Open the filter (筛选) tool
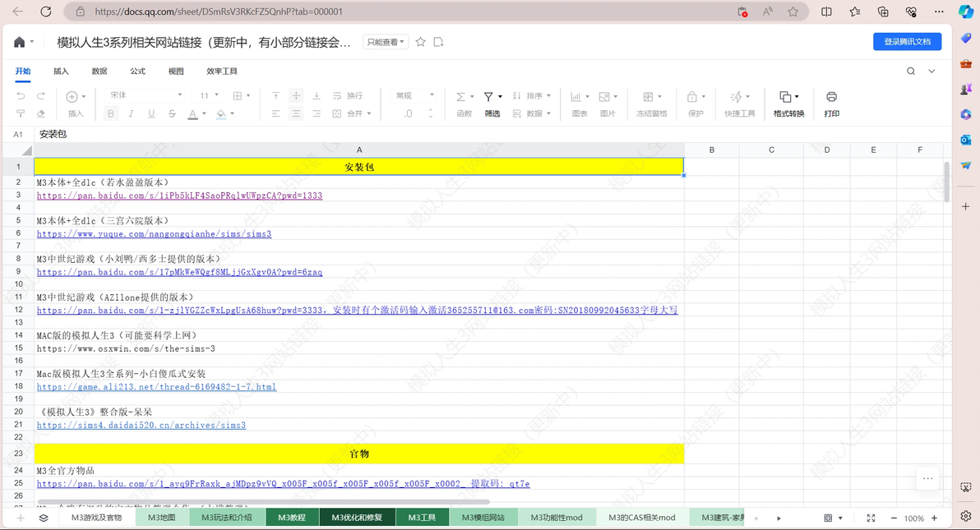The image size is (980, 530). pos(492,104)
